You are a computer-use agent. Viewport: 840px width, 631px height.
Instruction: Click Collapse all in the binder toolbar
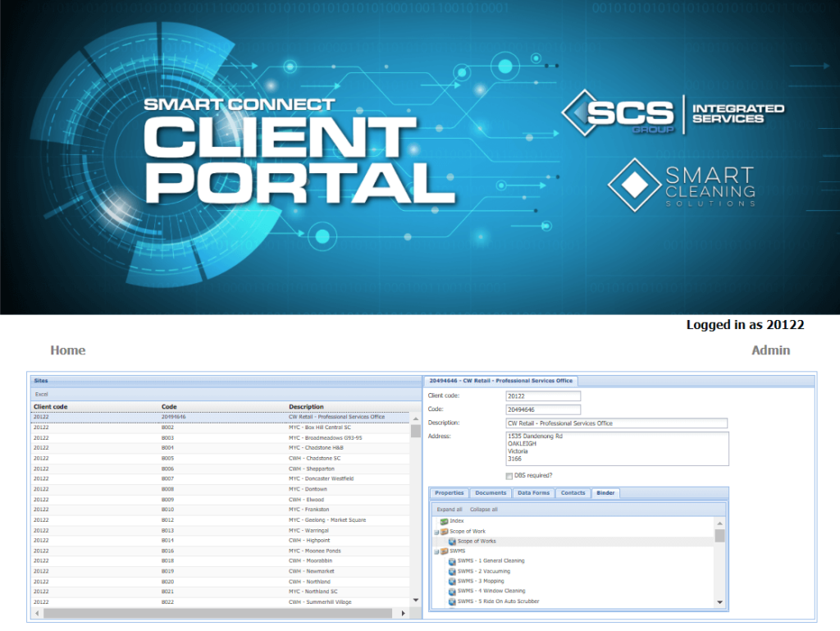(483, 510)
